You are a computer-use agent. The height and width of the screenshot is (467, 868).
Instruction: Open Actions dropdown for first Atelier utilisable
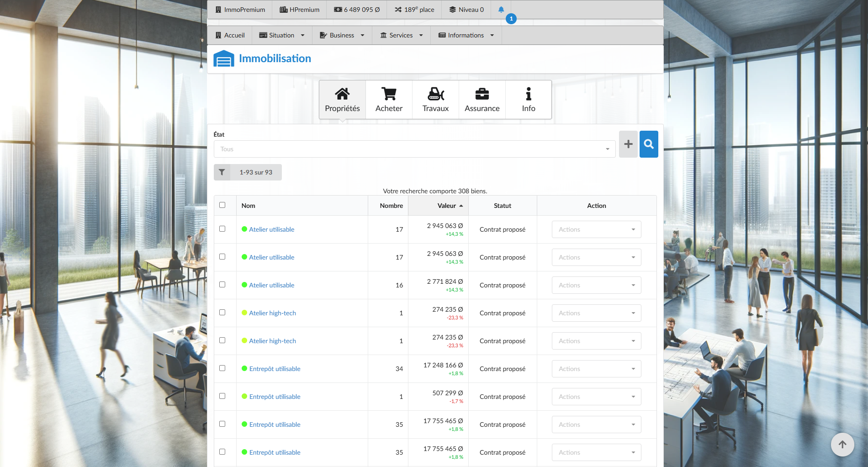click(596, 229)
